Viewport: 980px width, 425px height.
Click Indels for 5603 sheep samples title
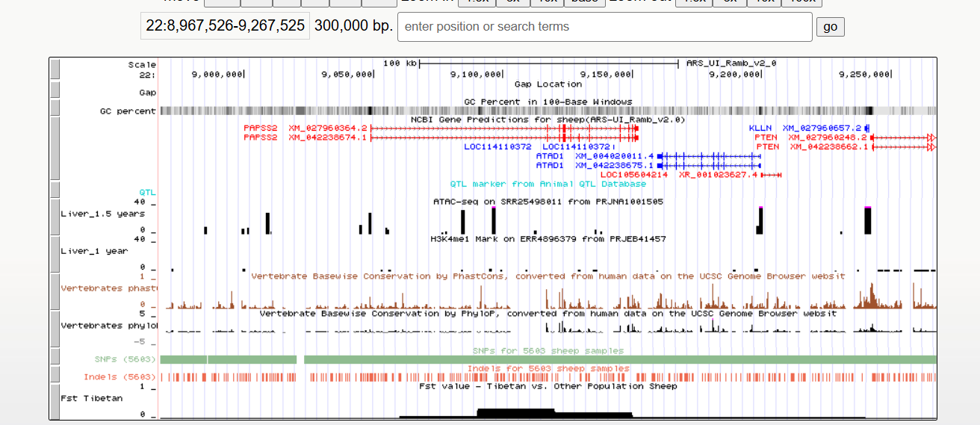[548, 368]
